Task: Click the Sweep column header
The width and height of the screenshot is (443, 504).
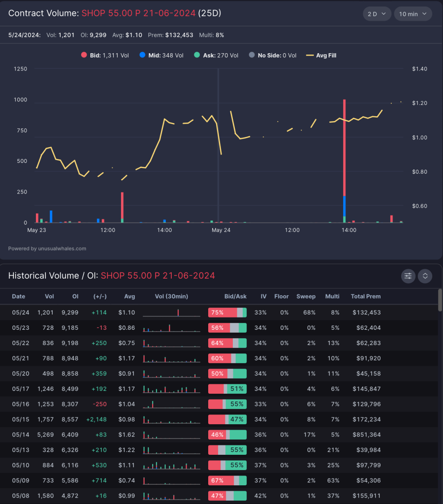Action: [306, 296]
